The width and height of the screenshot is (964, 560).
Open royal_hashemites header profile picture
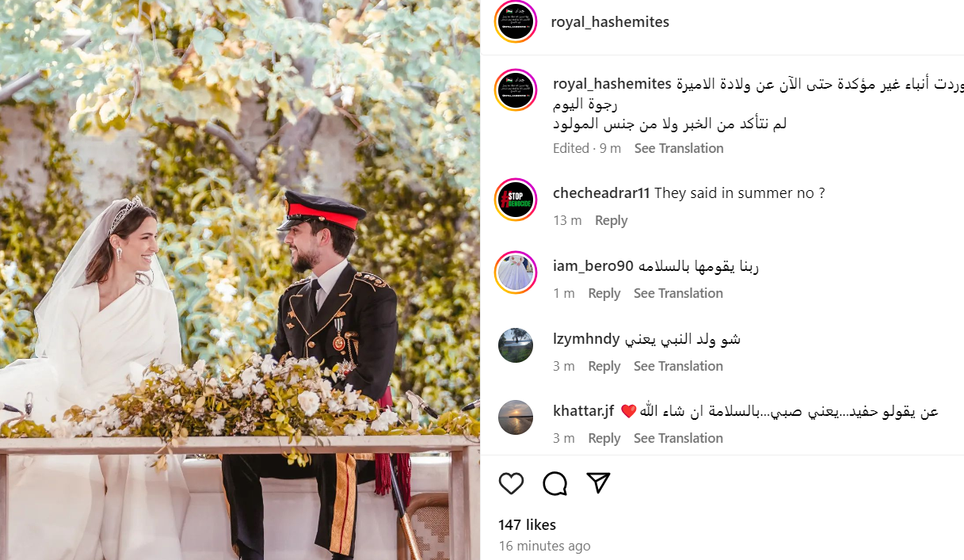(516, 21)
